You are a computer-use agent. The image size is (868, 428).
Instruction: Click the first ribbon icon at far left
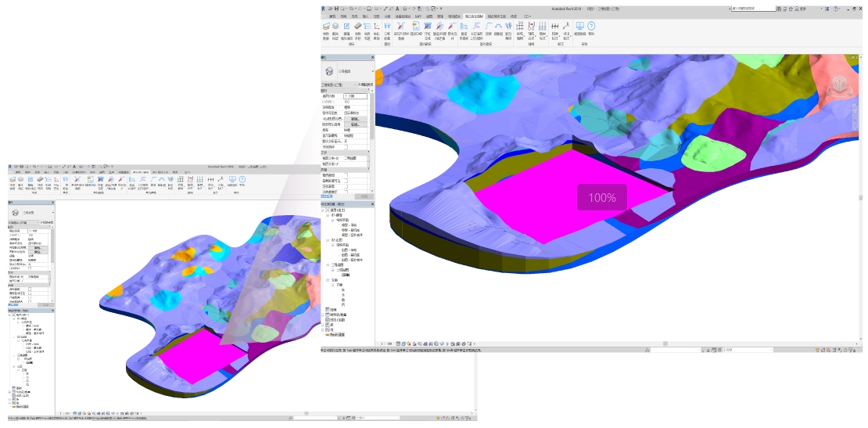(x=325, y=27)
